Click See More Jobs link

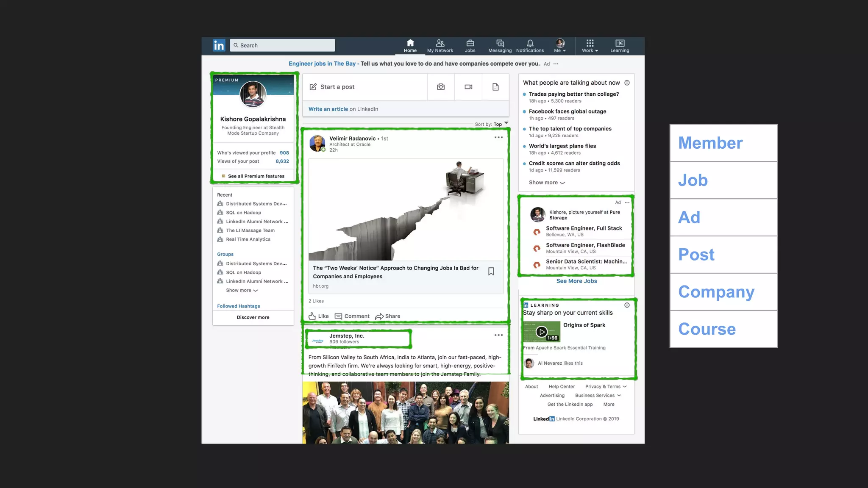[576, 281]
